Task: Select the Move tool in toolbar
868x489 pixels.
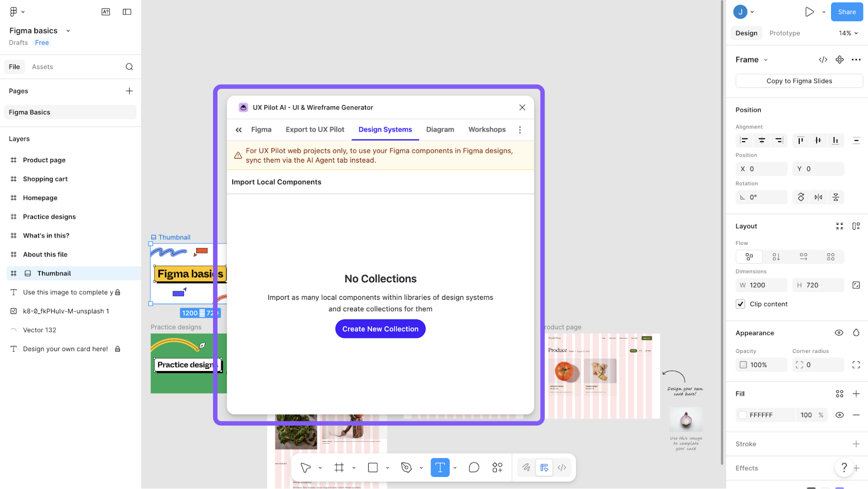Action: 306,468
